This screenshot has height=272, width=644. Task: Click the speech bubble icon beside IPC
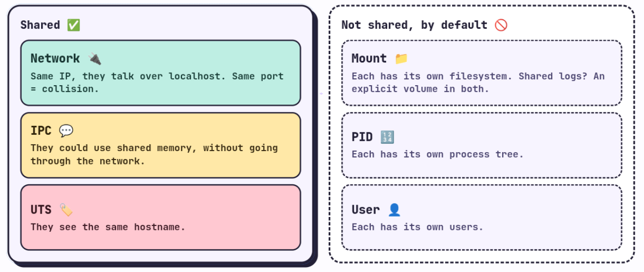point(66,131)
